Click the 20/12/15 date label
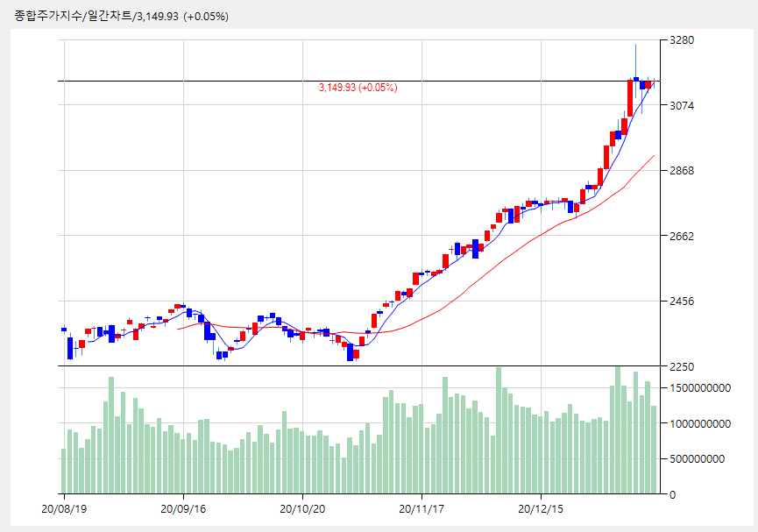 coord(541,509)
